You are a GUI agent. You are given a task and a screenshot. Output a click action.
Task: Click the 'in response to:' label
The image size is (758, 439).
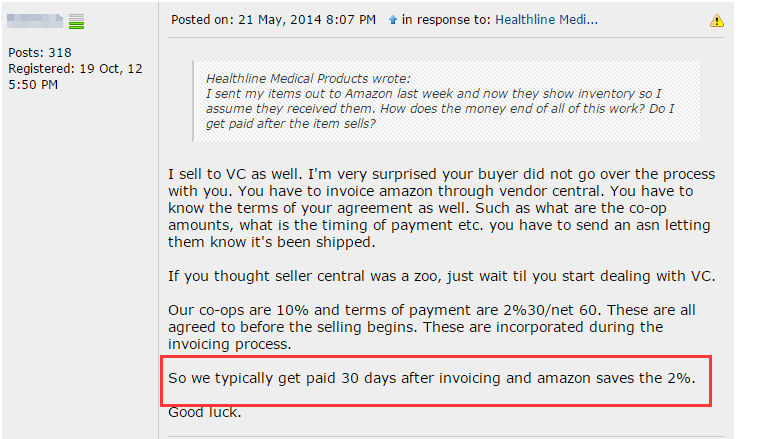tap(446, 20)
